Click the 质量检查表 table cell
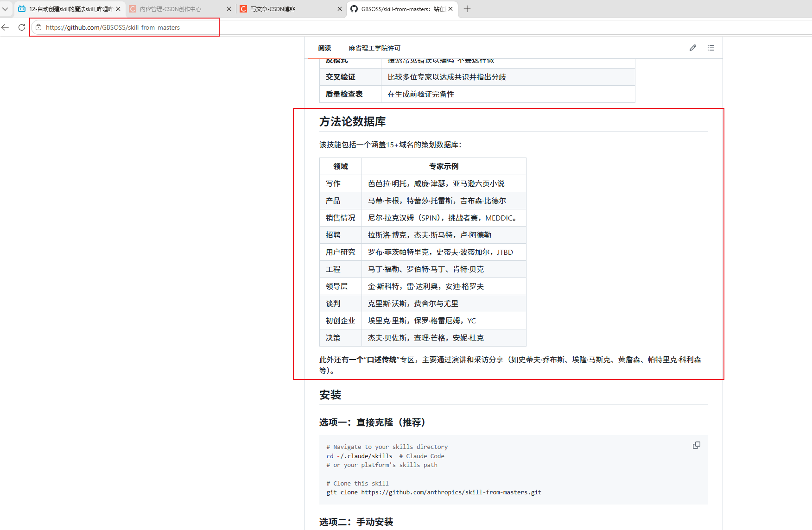Screen dimensions: 812x530 pyautogui.click(x=350, y=94)
